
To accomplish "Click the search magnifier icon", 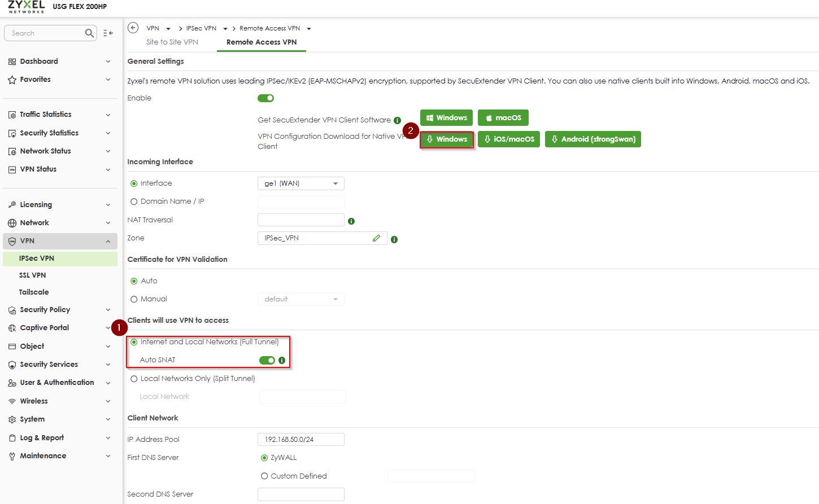I will (89, 33).
